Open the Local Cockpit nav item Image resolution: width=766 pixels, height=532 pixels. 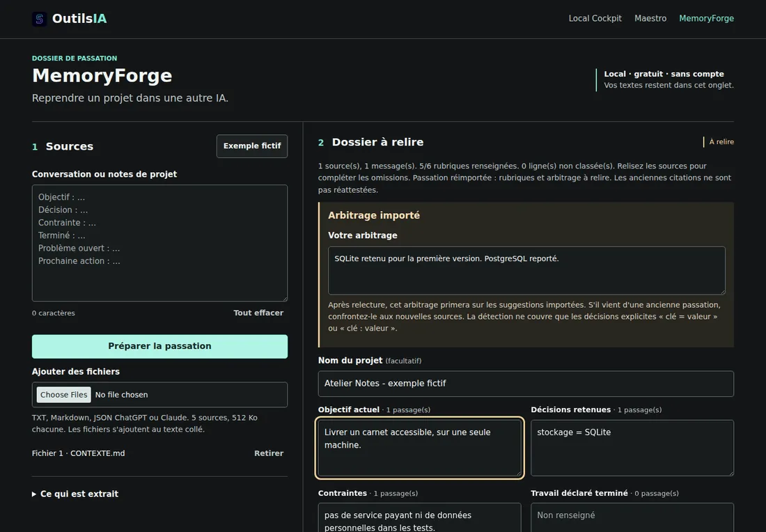click(595, 19)
